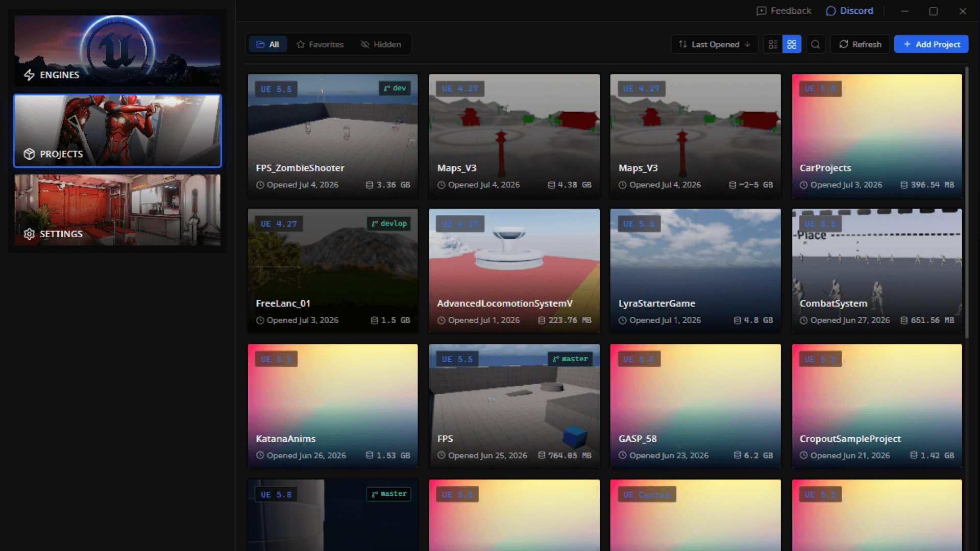
Task: Click the devlop branch badge on FreeLanc_01
Action: [x=389, y=223]
